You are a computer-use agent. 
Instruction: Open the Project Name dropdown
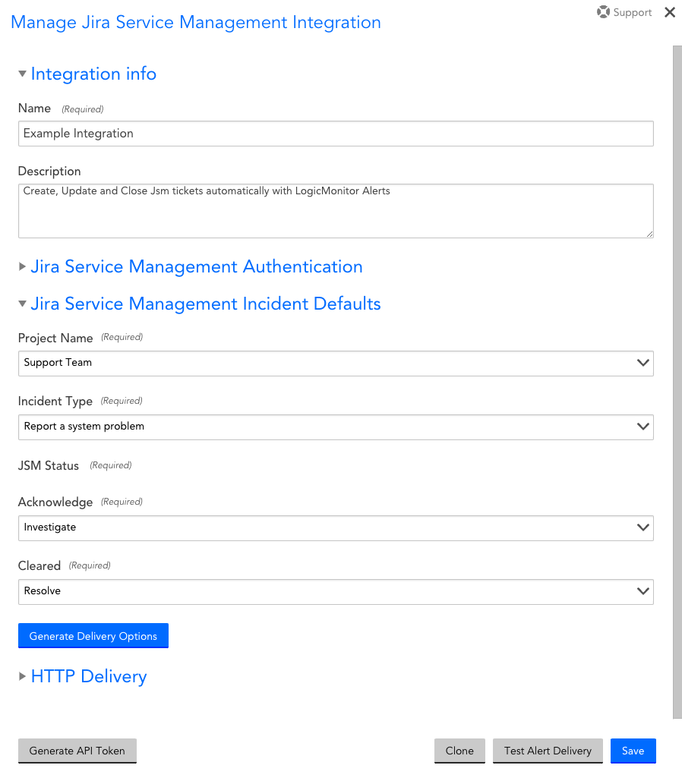click(x=336, y=364)
